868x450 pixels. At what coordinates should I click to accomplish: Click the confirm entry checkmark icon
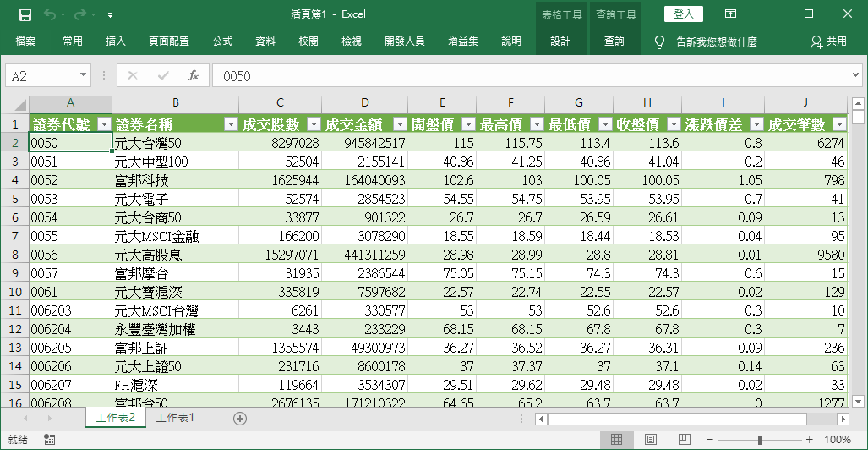(163, 75)
